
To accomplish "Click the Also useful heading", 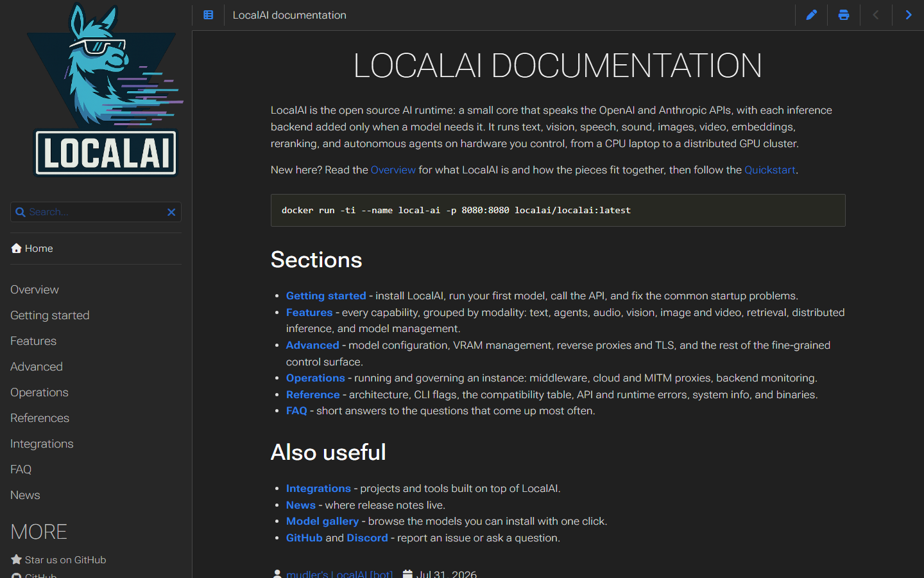I will click(x=329, y=452).
